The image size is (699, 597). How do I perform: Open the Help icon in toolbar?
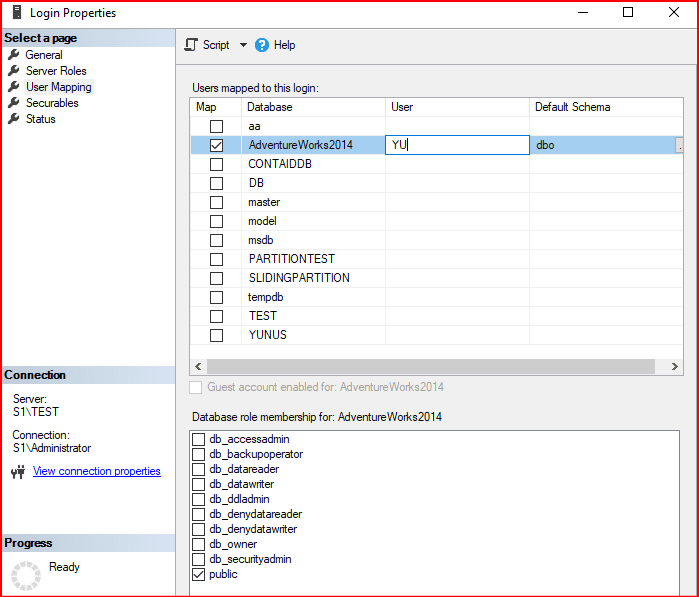pyautogui.click(x=262, y=45)
